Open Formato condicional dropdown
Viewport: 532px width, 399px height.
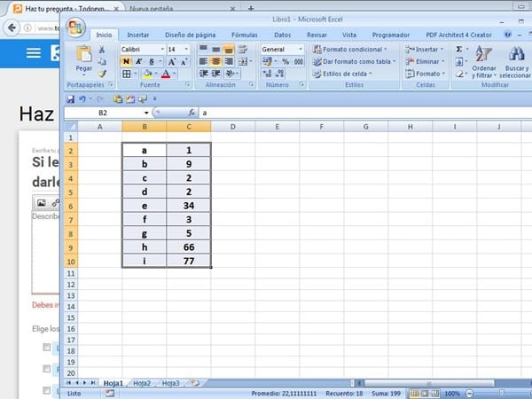coord(350,50)
